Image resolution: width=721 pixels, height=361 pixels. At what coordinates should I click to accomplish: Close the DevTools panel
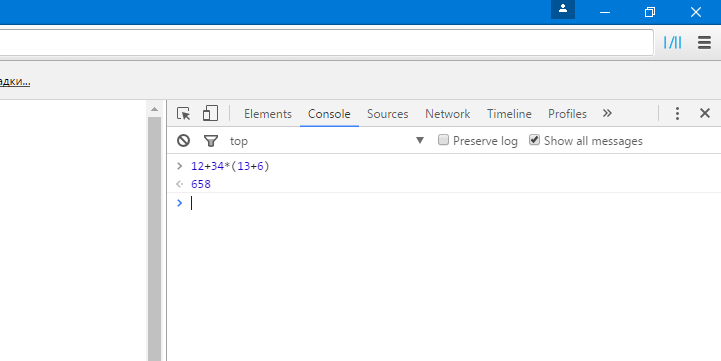704,113
